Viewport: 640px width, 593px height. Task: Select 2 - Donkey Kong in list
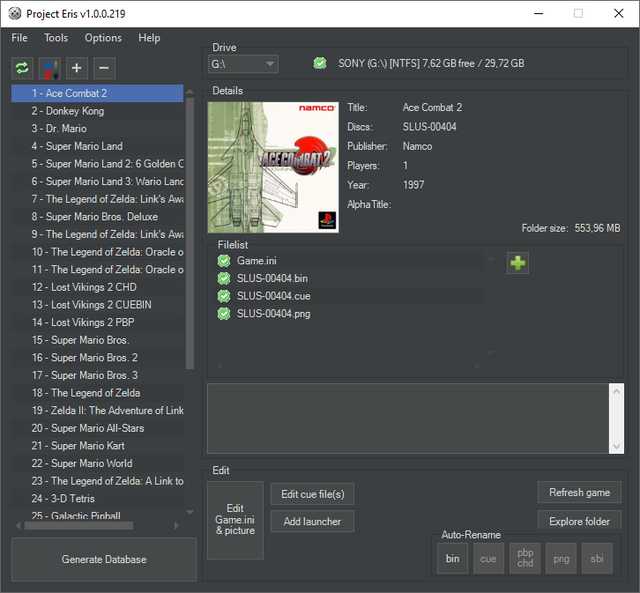98,111
